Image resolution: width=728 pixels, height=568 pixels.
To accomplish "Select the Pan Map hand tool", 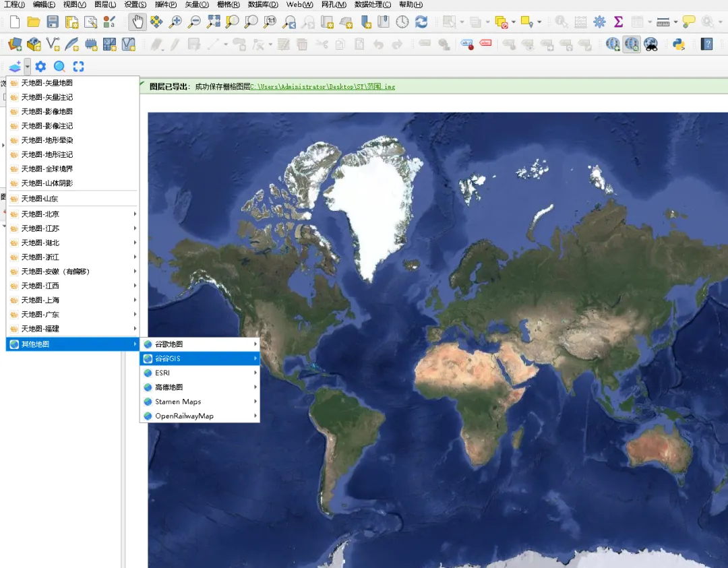I will [x=138, y=22].
